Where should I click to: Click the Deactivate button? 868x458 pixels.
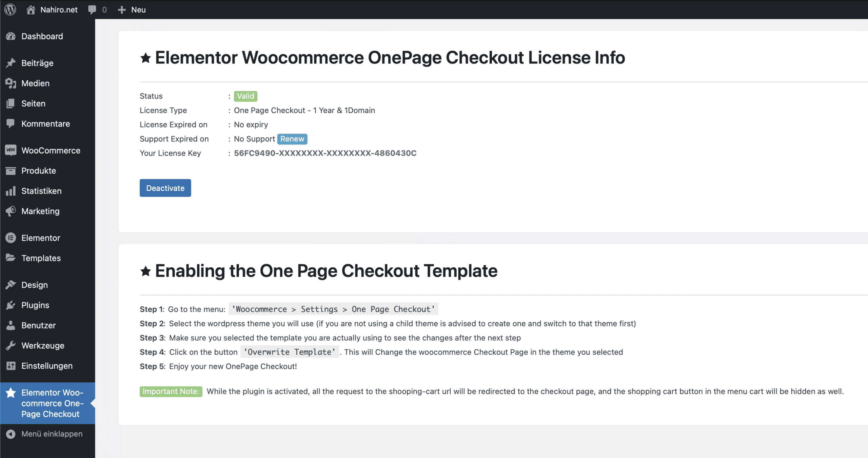pos(165,188)
